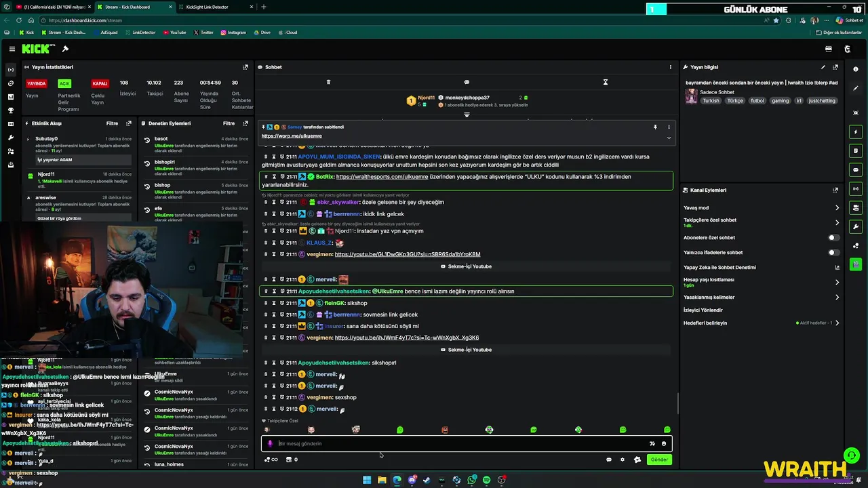Expand Hesap yaşı kısıtlaması setting
This screenshot has width=868, height=488.
[837, 282]
